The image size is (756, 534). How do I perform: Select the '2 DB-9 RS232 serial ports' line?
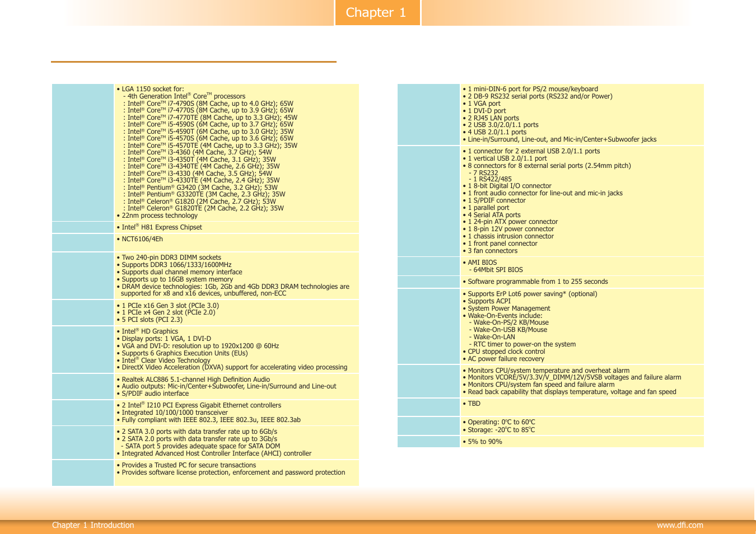538,96
